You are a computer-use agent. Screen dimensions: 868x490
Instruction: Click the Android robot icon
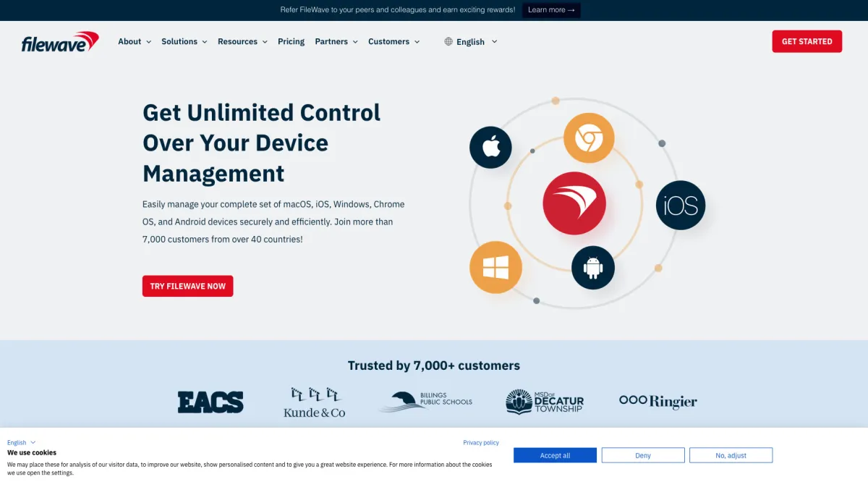pyautogui.click(x=593, y=268)
